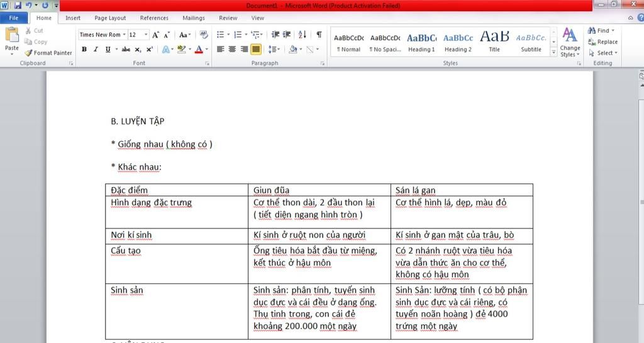The height and width of the screenshot is (343, 644).
Task: Open the Select dropdown
Action: click(x=603, y=53)
